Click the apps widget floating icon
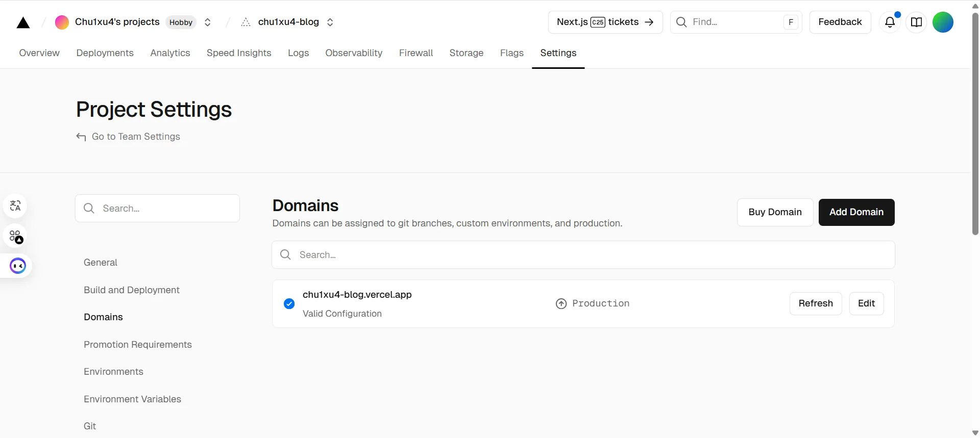 point(16,236)
